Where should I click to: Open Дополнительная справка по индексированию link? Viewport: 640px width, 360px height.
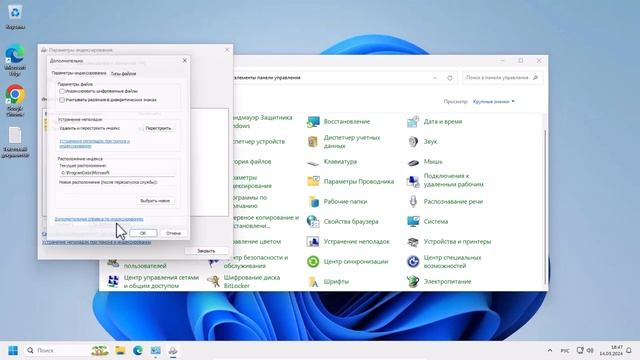[99, 219]
